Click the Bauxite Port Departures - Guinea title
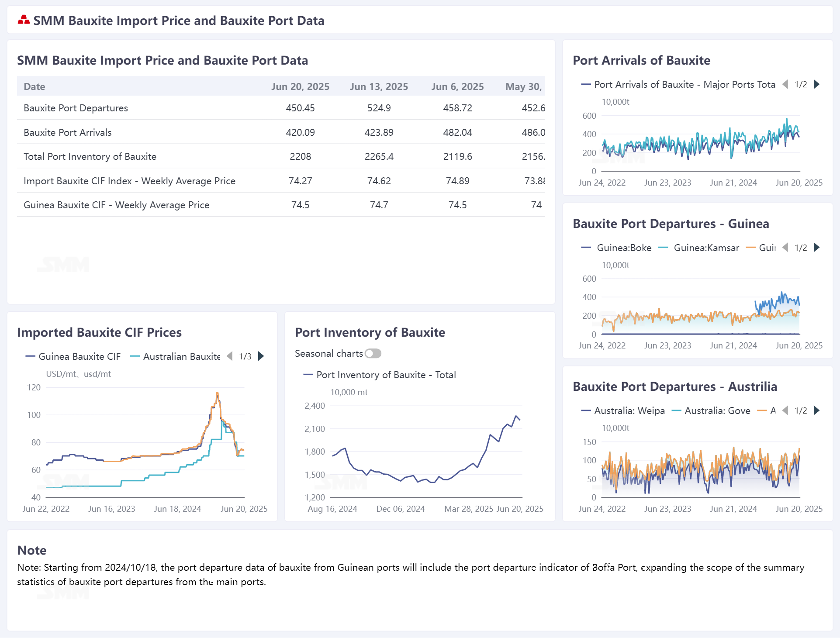The height and width of the screenshot is (638, 840). (x=671, y=224)
